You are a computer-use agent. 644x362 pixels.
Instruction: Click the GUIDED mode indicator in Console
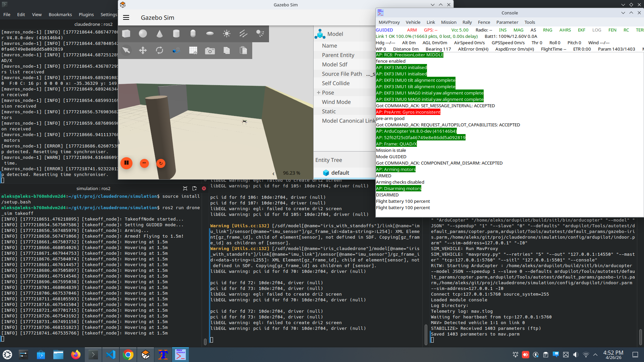tap(384, 30)
